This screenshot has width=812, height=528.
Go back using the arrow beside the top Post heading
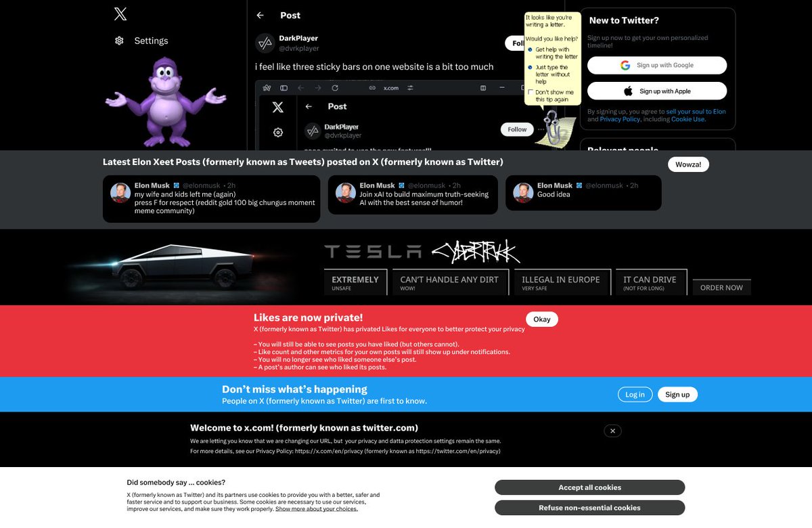pyautogui.click(x=260, y=15)
